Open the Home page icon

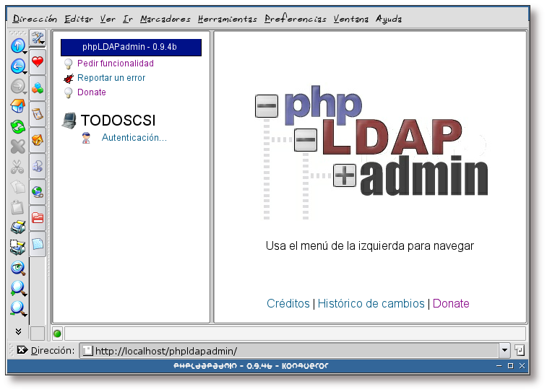(x=17, y=107)
